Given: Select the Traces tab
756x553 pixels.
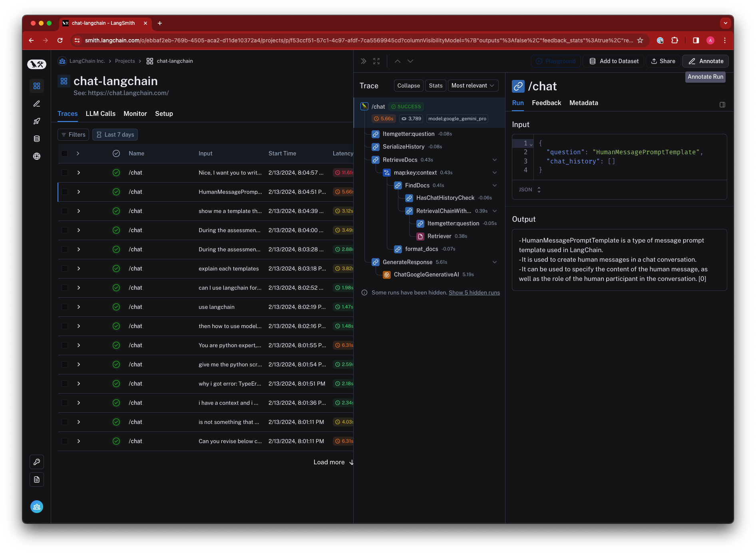Looking at the screenshot, I should (68, 113).
